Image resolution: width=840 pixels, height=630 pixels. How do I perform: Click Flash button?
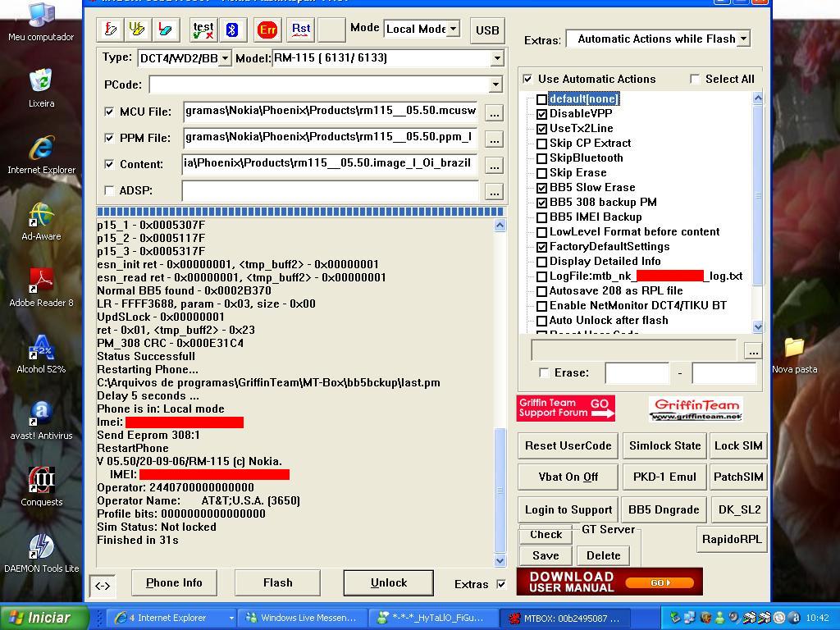pos(277,583)
